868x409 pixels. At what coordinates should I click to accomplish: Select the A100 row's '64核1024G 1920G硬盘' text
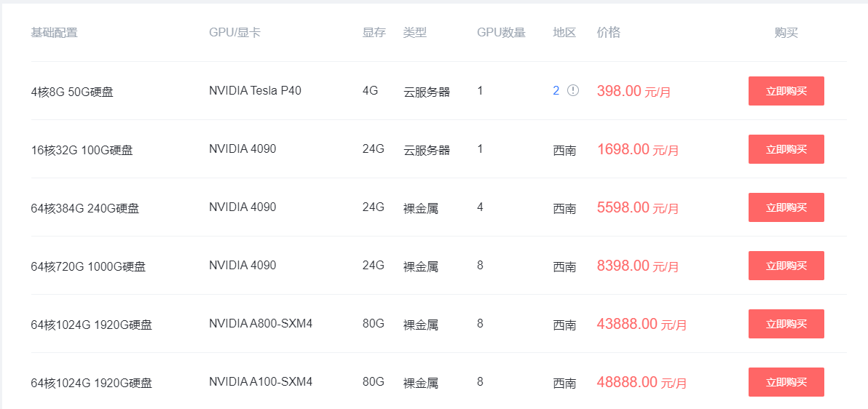[91, 383]
